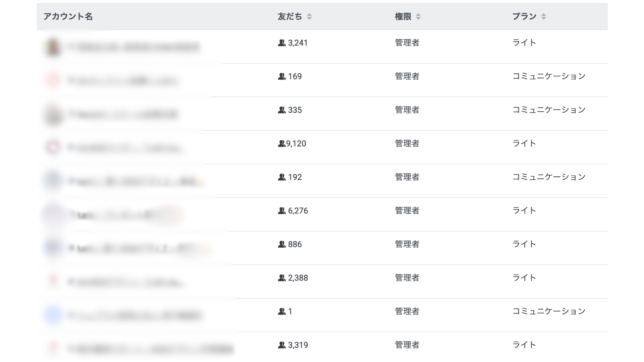Sort table by 友だち column arrows

tap(309, 16)
